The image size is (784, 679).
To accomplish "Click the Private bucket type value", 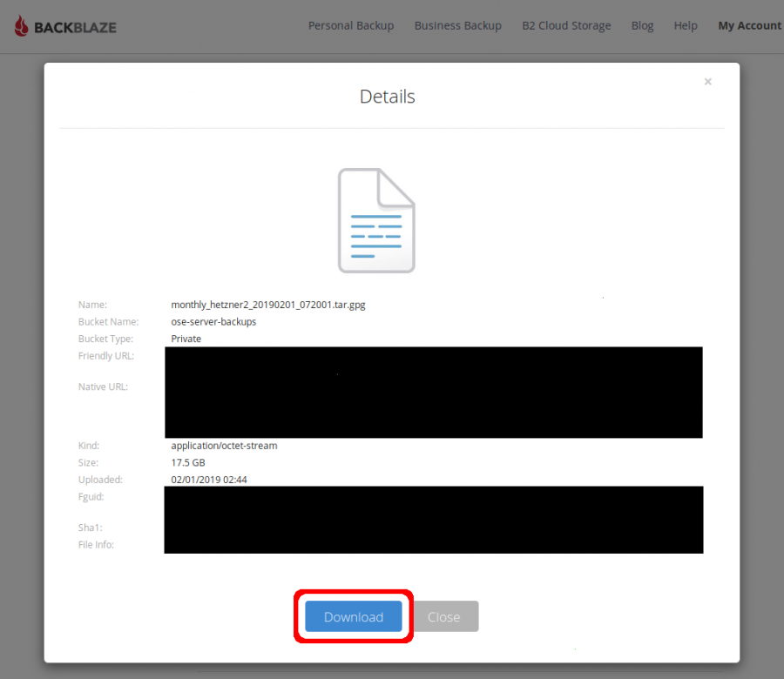I will pos(186,339).
